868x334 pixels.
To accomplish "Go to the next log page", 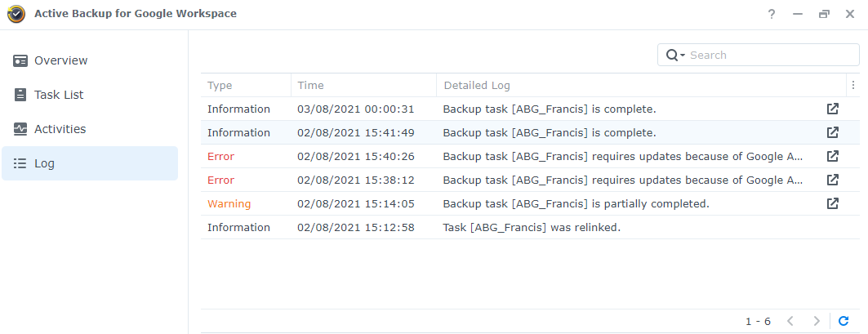I will [x=816, y=321].
